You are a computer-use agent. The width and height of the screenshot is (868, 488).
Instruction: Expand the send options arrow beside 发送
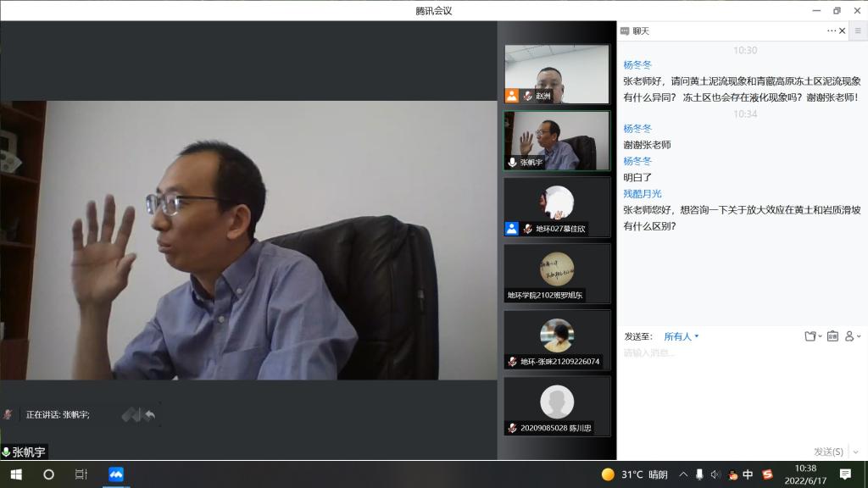tap(855, 452)
